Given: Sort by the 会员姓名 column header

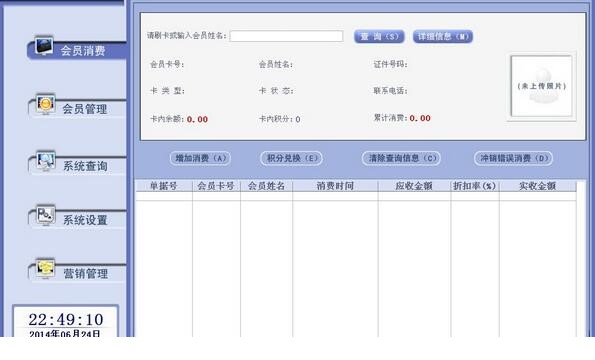Looking at the screenshot, I should pyautogui.click(x=266, y=186).
